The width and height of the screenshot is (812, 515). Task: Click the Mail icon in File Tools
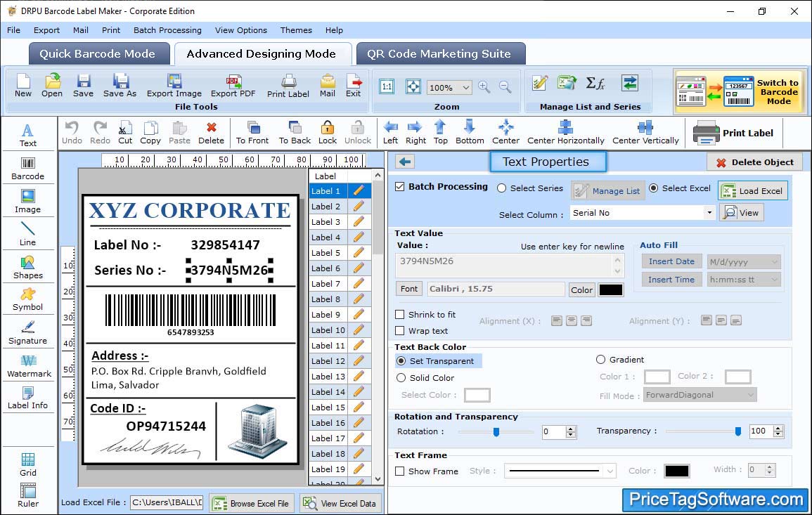click(328, 86)
